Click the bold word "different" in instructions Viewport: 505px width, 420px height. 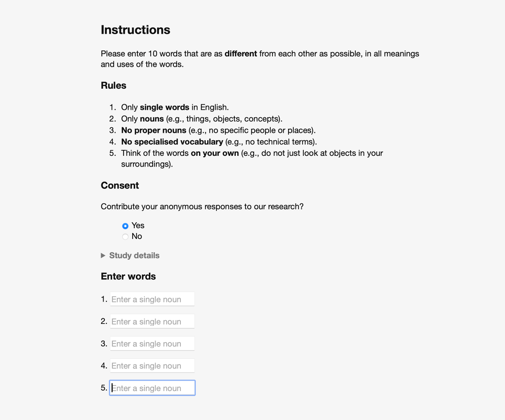pyautogui.click(x=241, y=54)
